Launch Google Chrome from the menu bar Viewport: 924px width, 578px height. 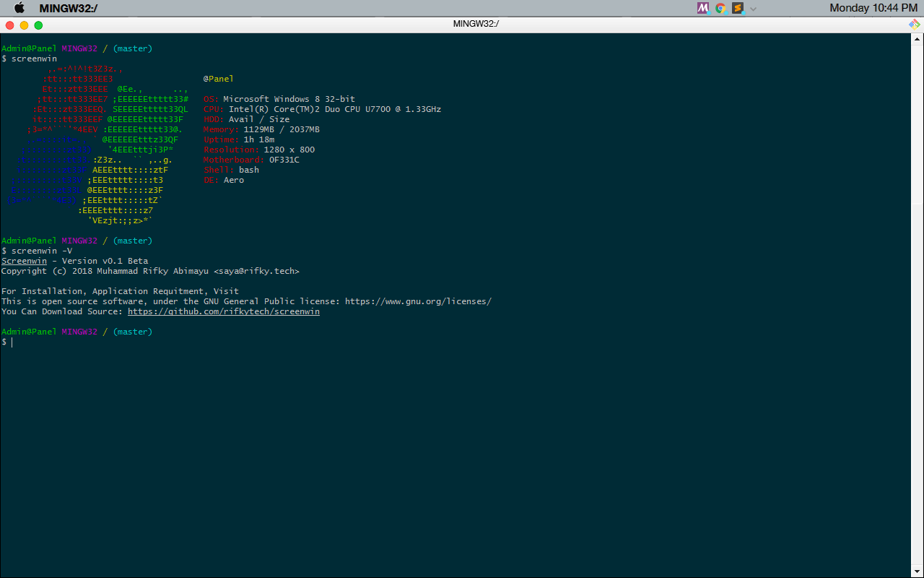pos(720,8)
